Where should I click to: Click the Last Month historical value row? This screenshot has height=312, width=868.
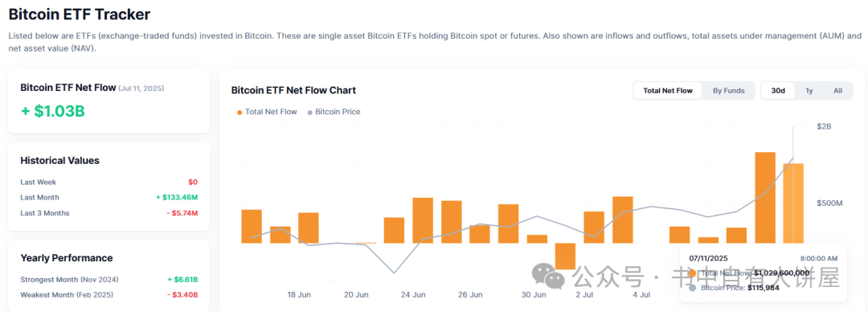coord(109,197)
